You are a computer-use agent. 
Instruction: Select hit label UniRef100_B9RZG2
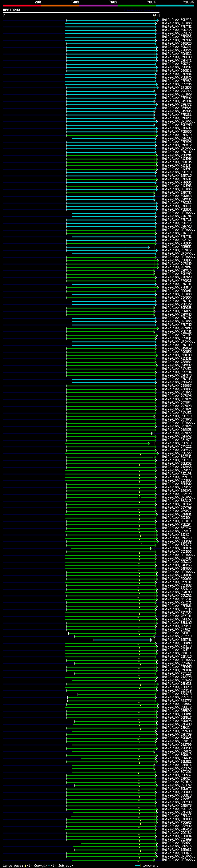[x=177, y=139]
